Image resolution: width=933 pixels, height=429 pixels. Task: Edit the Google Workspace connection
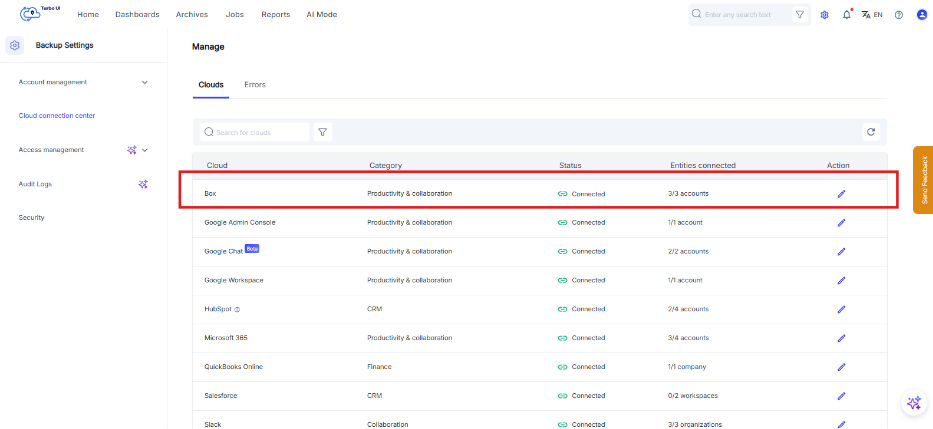point(841,280)
